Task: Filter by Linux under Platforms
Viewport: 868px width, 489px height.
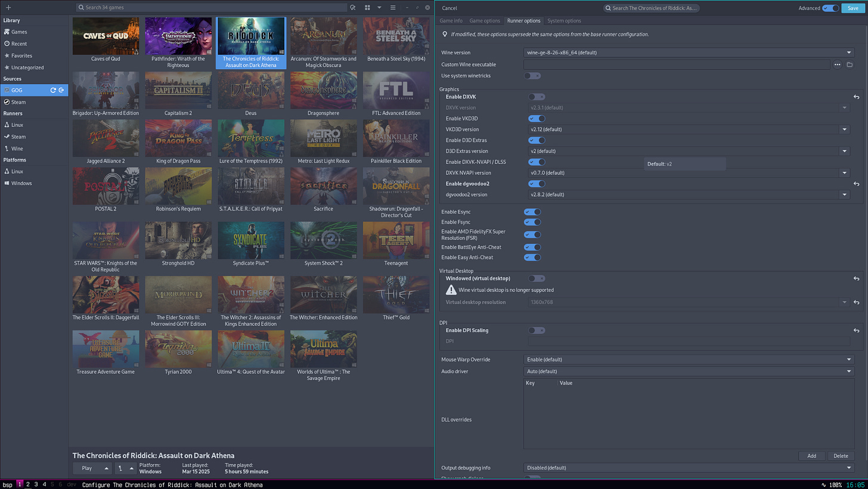Action: pyautogui.click(x=34, y=171)
